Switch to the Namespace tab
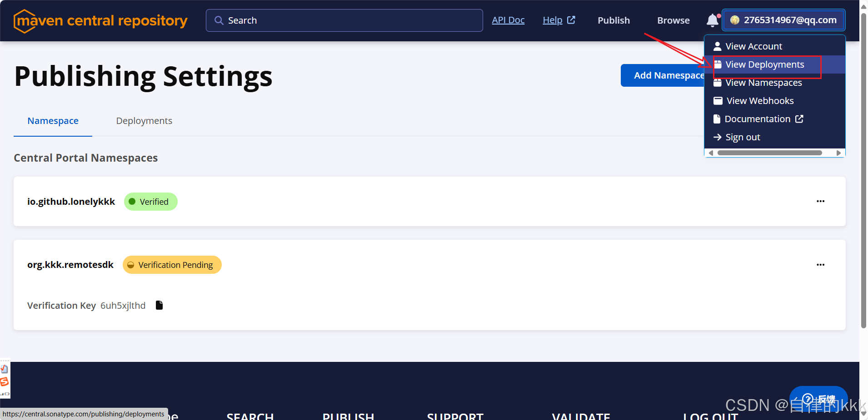868x420 pixels. click(53, 121)
